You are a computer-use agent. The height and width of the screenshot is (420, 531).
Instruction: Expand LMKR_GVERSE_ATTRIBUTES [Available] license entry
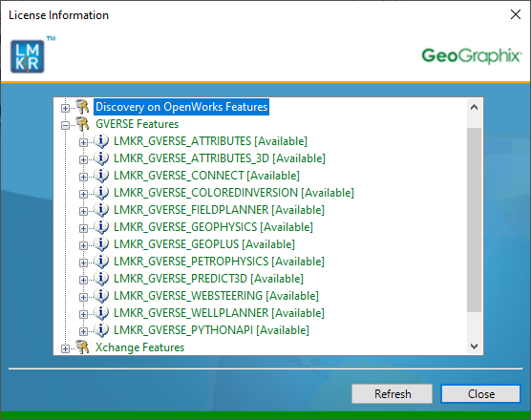tap(83, 142)
